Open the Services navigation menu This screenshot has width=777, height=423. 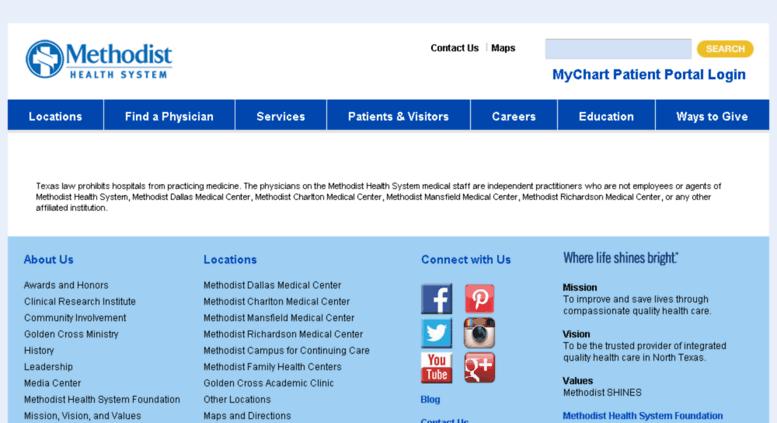coord(280,116)
